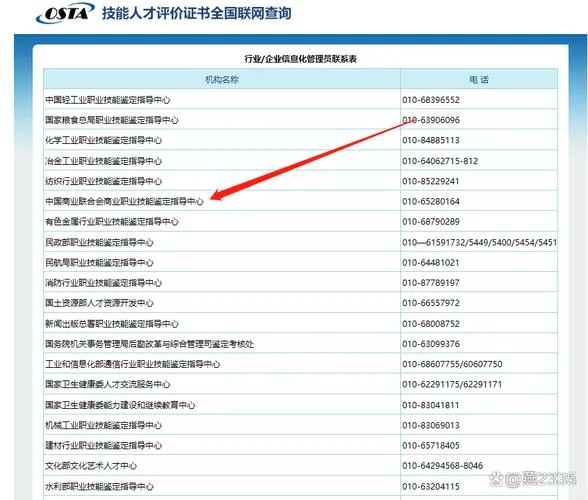Select phone number 010-63099376
588x500 pixels.
click(x=431, y=344)
